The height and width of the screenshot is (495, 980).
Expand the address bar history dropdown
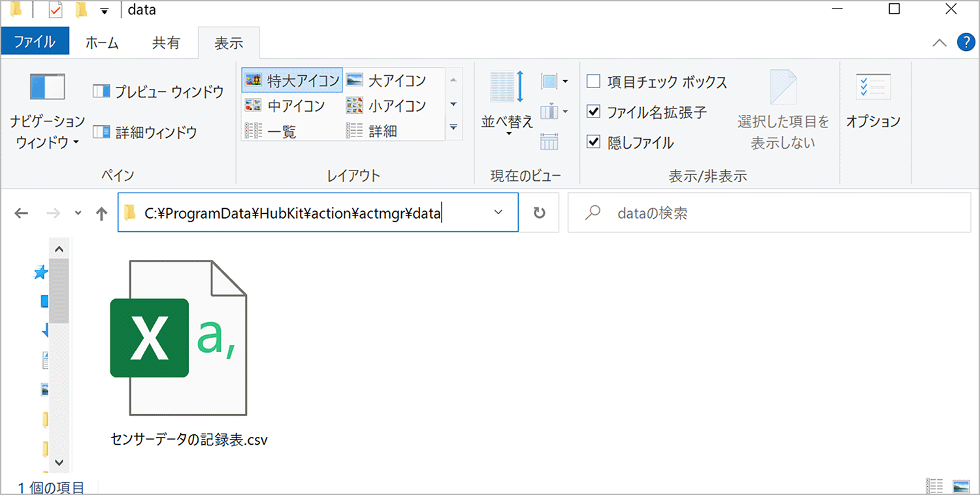coord(498,212)
